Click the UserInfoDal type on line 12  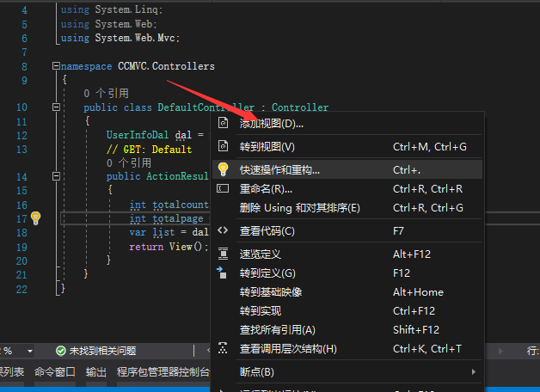(138, 135)
